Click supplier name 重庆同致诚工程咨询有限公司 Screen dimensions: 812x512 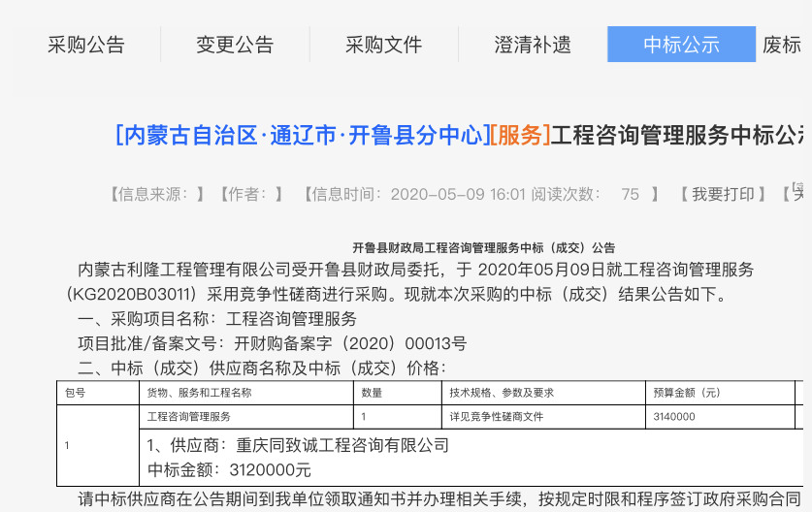click(x=342, y=446)
